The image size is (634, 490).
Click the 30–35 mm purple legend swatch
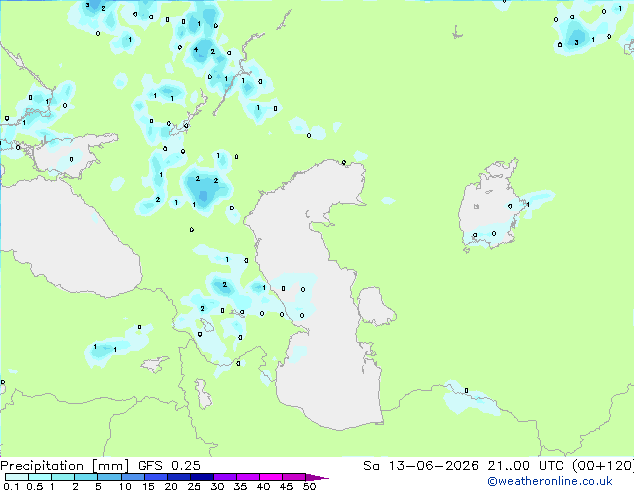click(x=225, y=477)
